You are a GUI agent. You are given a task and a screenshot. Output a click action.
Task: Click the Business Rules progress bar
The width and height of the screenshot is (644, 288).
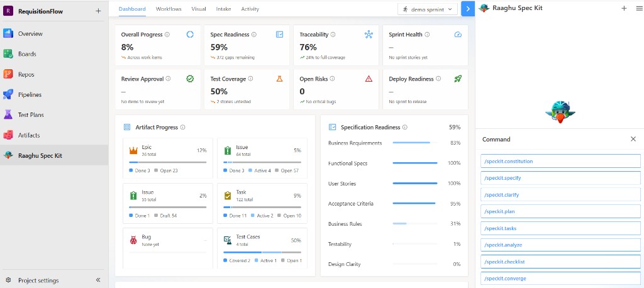[x=415, y=224]
